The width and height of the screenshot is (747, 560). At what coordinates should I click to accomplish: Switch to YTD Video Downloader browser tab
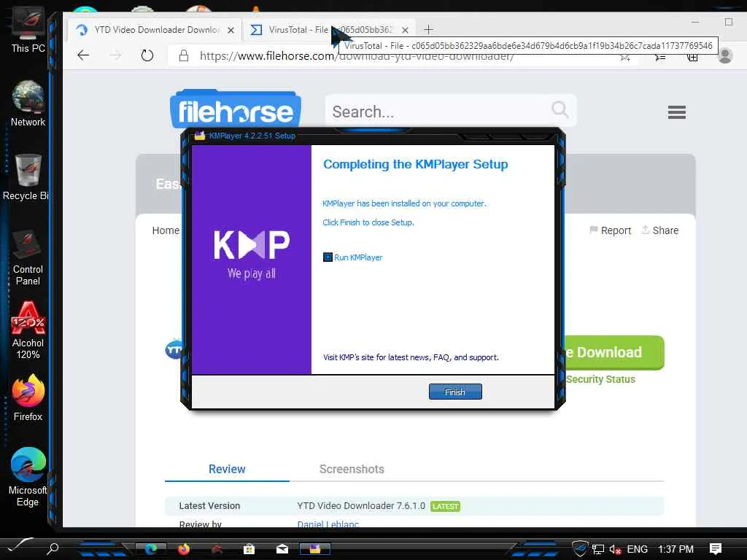pyautogui.click(x=156, y=30)
